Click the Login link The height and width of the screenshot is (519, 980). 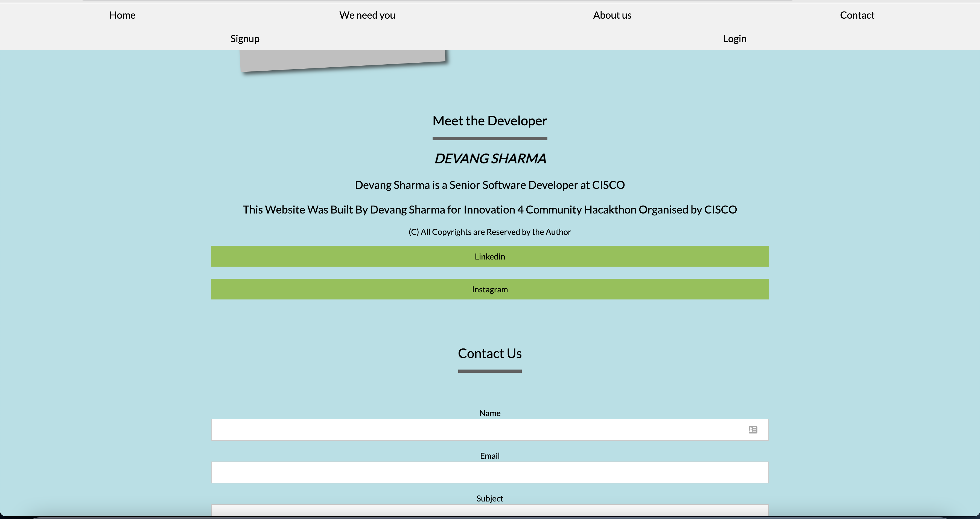point(735,39)
